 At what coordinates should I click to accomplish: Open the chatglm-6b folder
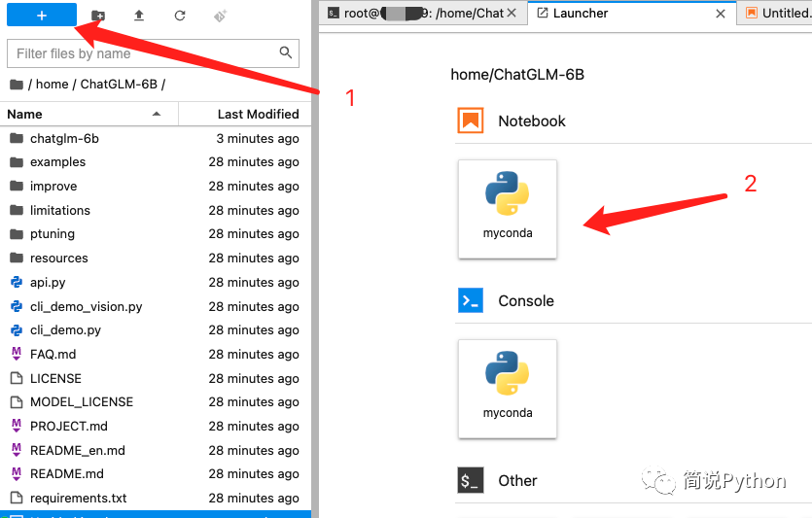pyautogui.click(x=64, y=138)
